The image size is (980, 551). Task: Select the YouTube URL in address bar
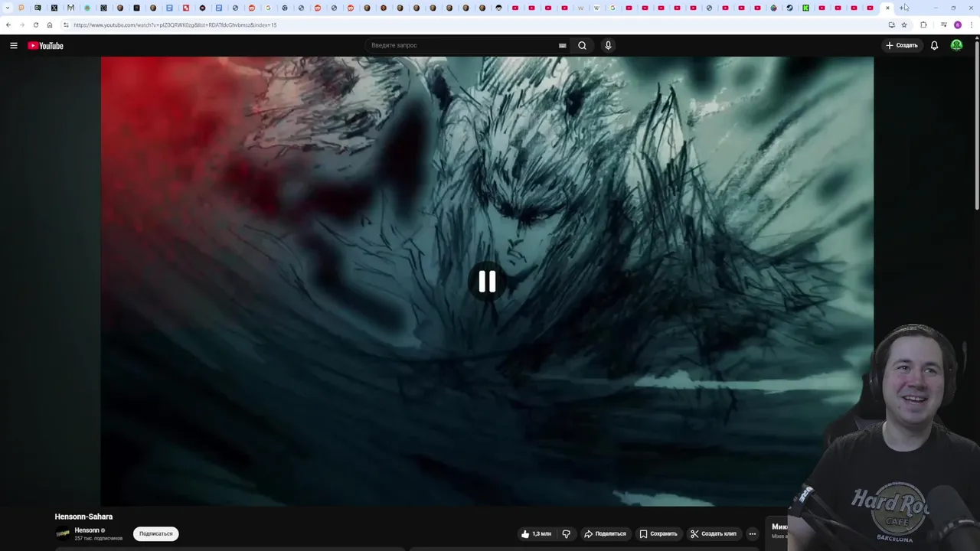175,25
